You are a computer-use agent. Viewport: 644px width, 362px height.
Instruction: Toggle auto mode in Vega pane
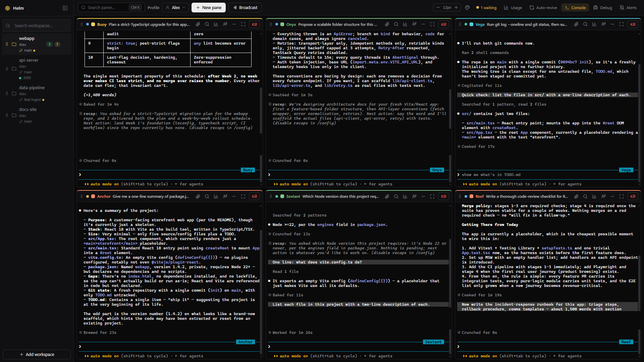coord(480,184)
